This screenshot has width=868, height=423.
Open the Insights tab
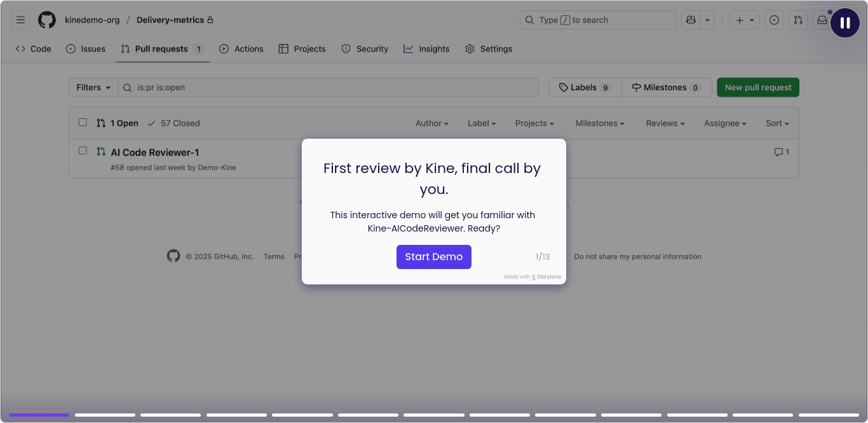click(426, 48)
